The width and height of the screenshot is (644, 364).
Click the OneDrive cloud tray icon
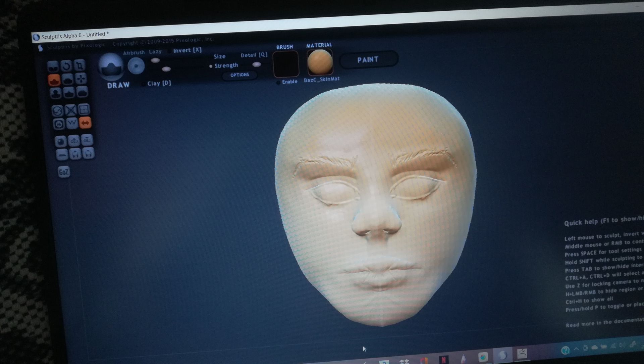[x=595, y=348]
